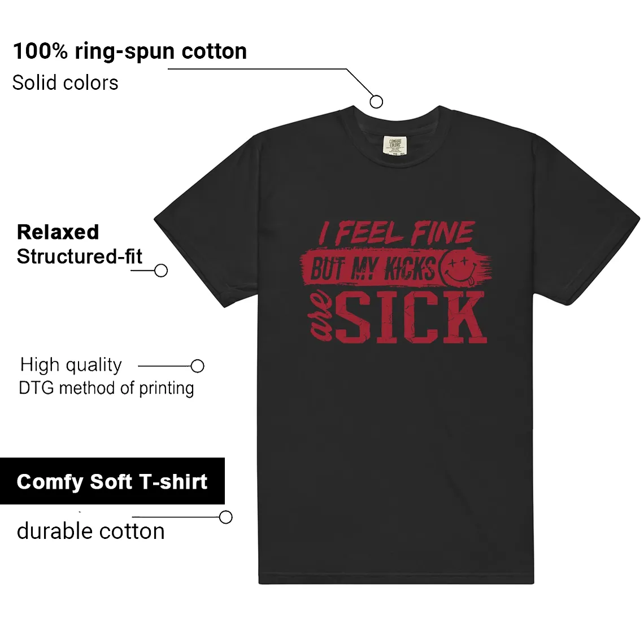Click the durable cotton callout circle
The width and height of the screenshot is (644, 644).
[225, 517]
